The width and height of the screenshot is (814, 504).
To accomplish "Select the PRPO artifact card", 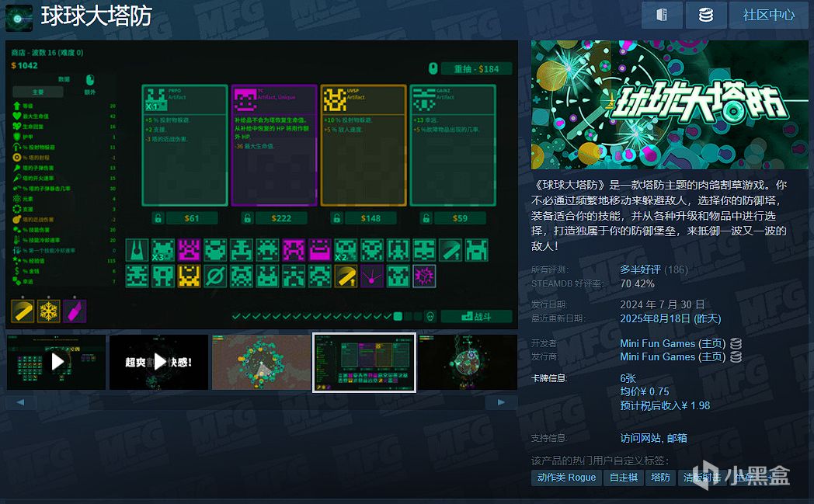I will (x=185, y=145).
